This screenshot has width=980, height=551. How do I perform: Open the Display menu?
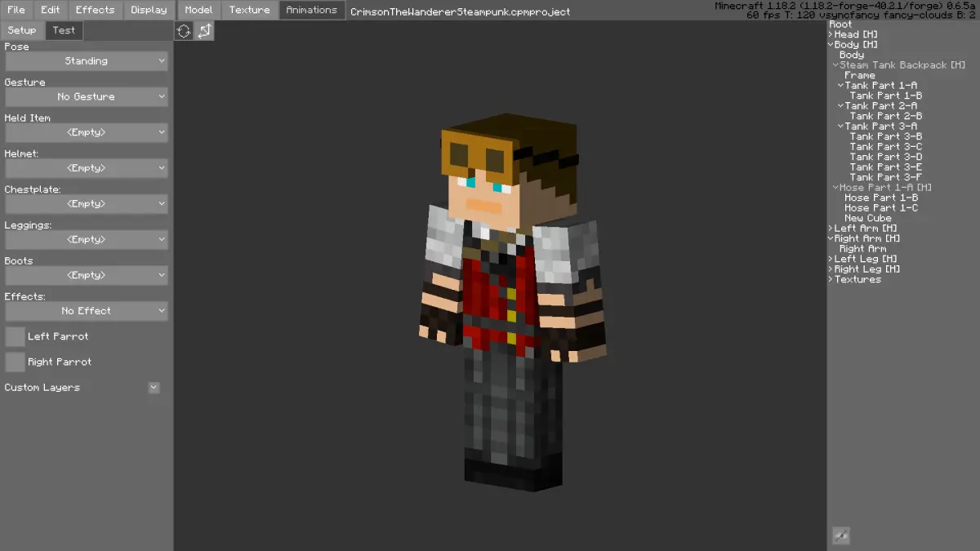coord(149,10)
